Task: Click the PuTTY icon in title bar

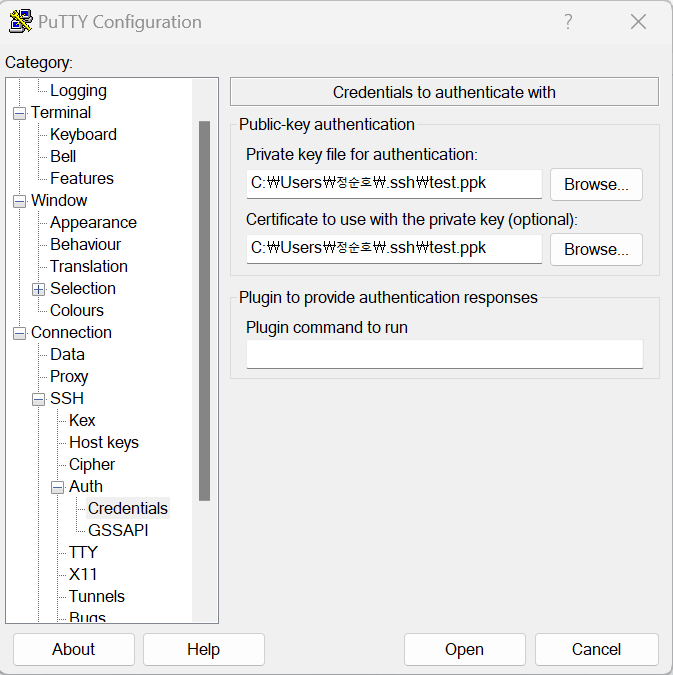Action: point(20,22)
